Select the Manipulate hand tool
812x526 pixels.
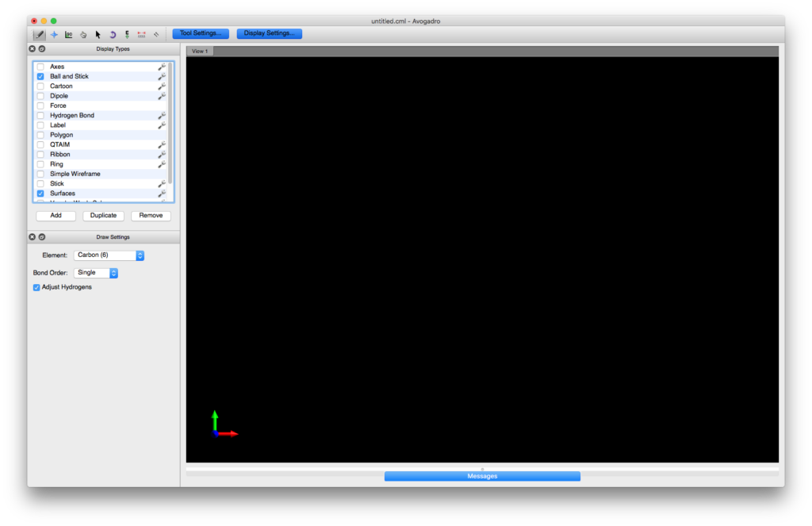click(83, 34)
